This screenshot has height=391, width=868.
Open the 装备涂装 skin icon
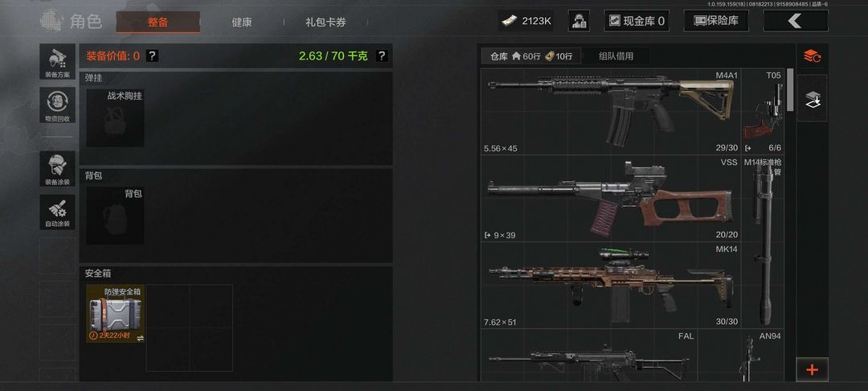click(58, 169)
